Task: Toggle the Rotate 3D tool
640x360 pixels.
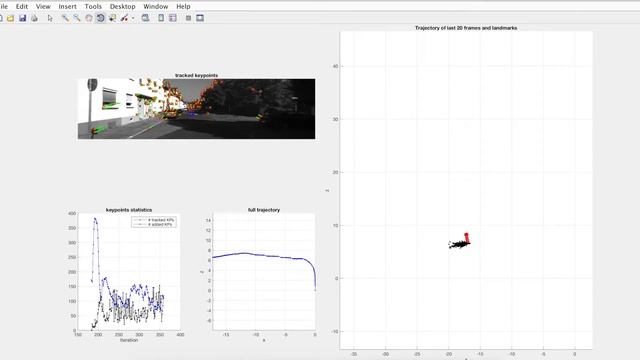Action: point(100,18)
